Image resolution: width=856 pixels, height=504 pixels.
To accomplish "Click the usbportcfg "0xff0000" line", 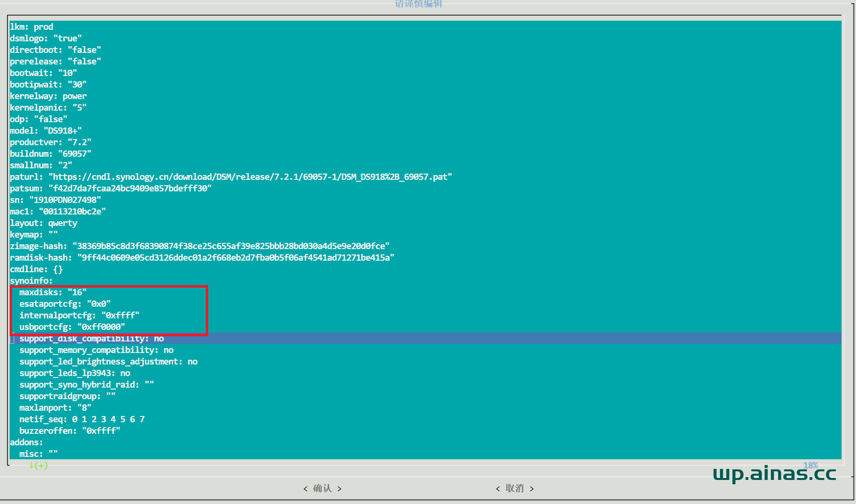I will [72, 327].
